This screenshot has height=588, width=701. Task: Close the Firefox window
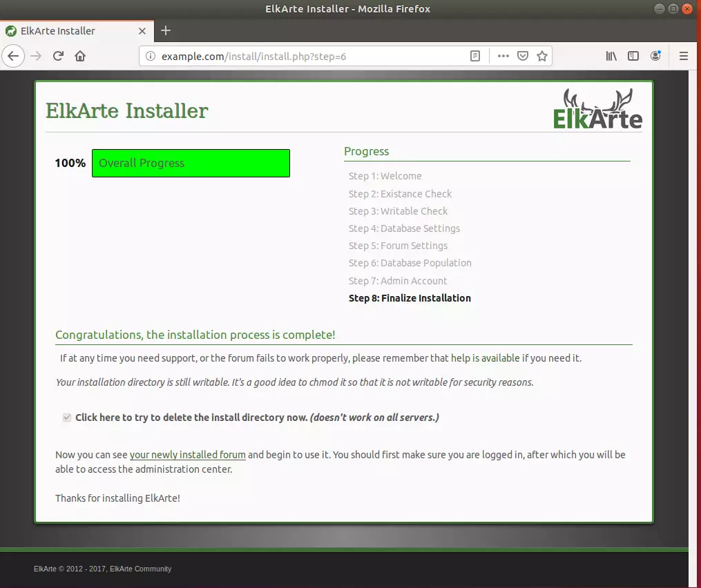coord(687,8)
